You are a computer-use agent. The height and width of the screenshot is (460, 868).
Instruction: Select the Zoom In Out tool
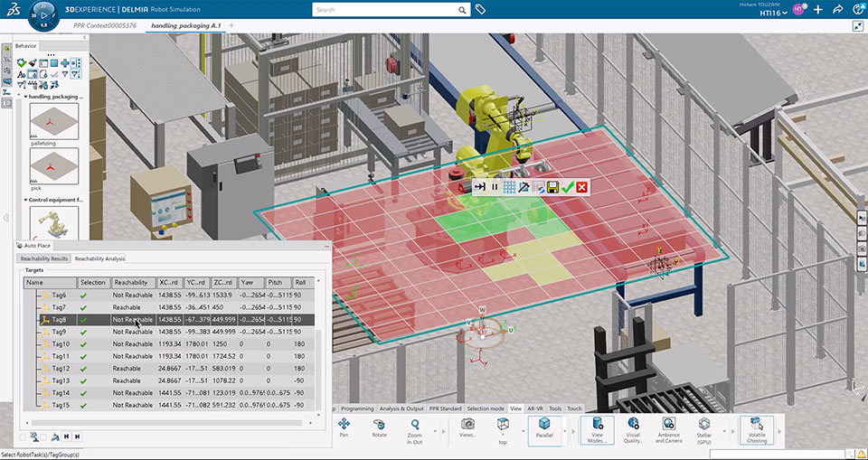[x=415, y=429]
